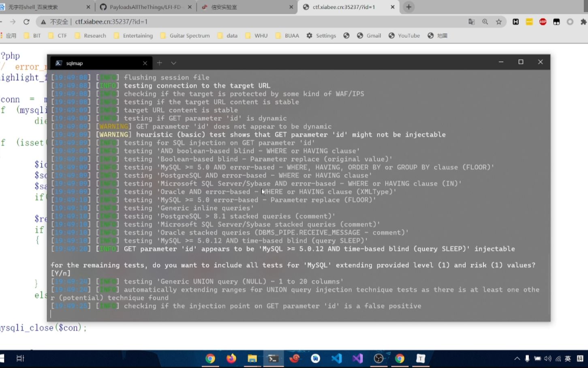Close the sqlmap terminal tab
This screenshot has height=368, width=588.
click(145, 63)
